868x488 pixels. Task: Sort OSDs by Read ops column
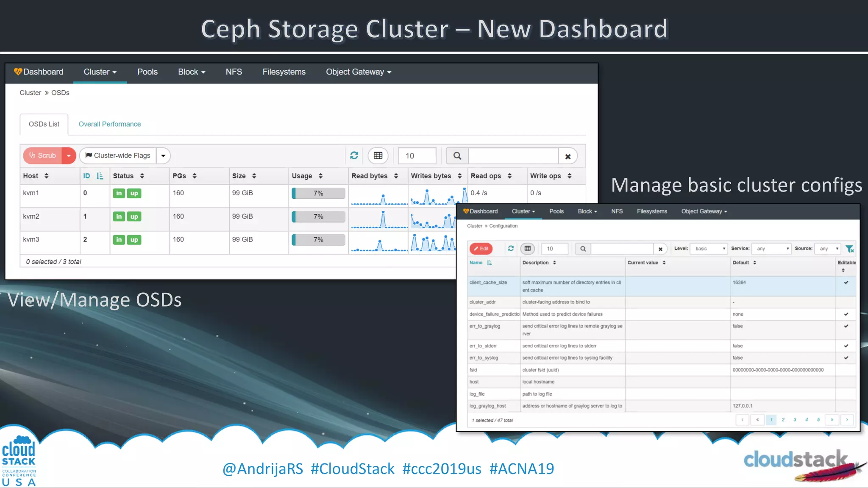pyautogui.click(x=498, y=176)
